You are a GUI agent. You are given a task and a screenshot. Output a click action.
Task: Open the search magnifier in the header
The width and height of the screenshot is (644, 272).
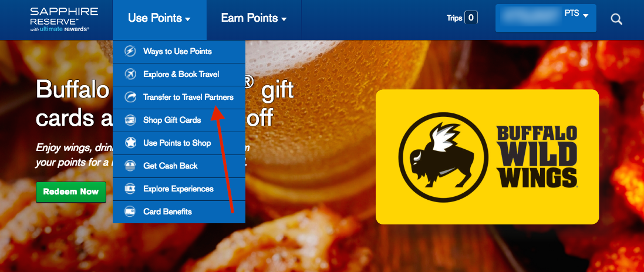616,19
